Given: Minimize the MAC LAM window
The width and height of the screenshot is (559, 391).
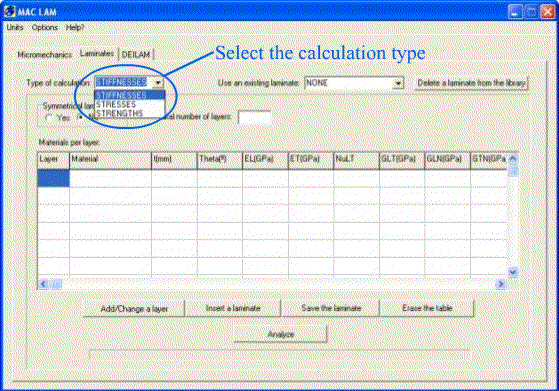Looking at the screenshot, I should click(x=515, y=12).
